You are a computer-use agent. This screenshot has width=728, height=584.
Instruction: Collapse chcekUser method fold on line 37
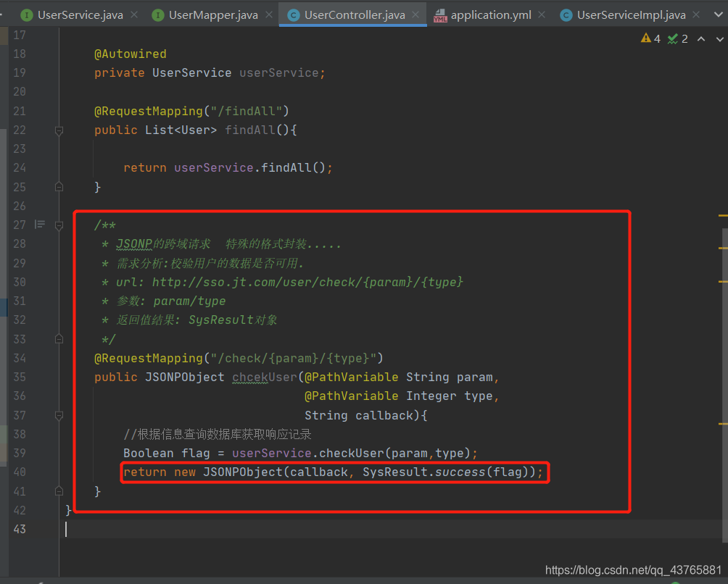click(x=59, y=416)
